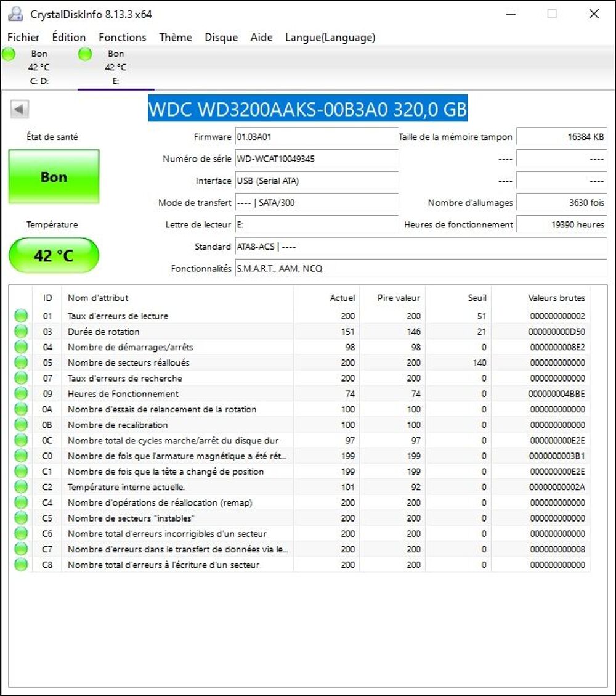Click status circle for attribute 04
Screen dimensions: 616x696
pyautogui.click(x=21, y=346)
